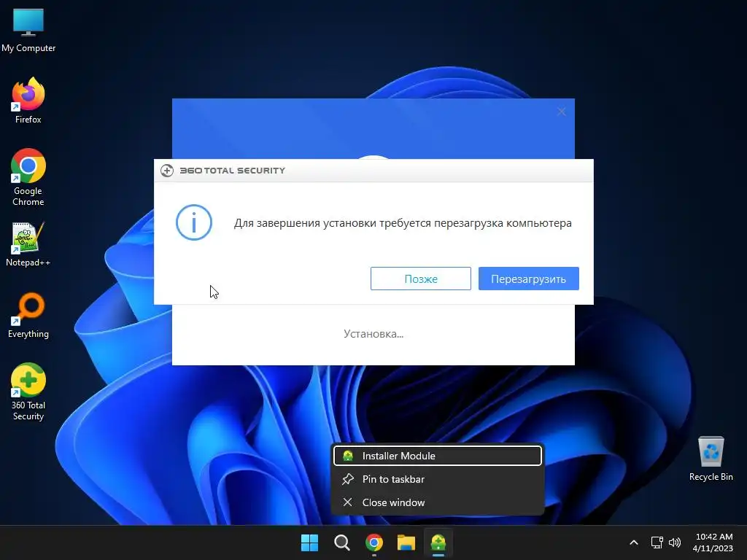The image size is (747, 560).
Task: Open the network status tray icon
Action: point(657,542)
